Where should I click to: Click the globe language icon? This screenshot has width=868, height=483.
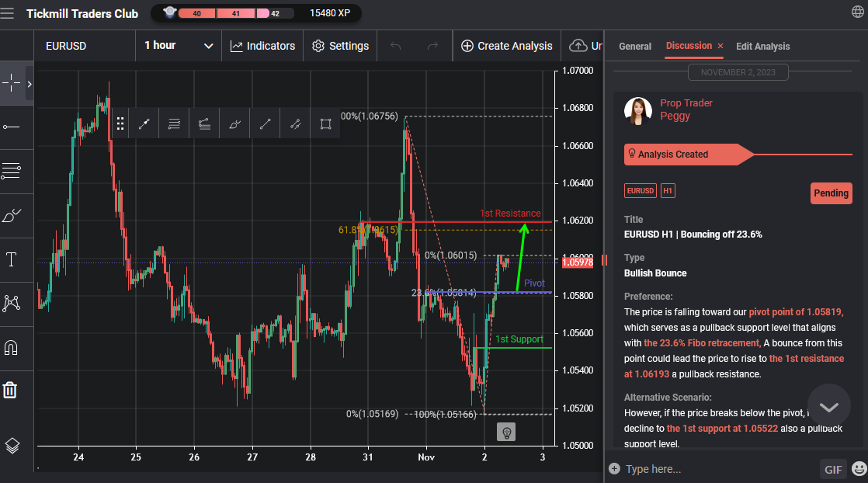pos(857,12)
